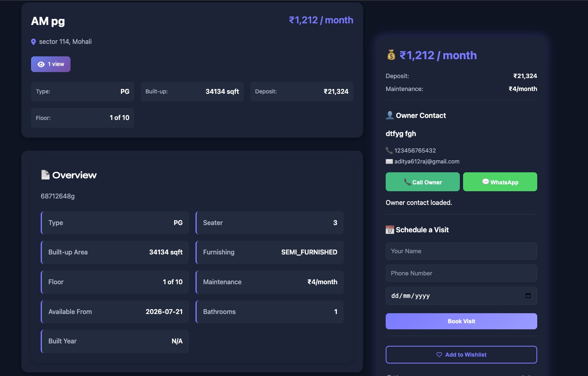This screenshot has width=588, height=376.
Task: Click the 1 view badge
Action: click(x=51, y=64)
